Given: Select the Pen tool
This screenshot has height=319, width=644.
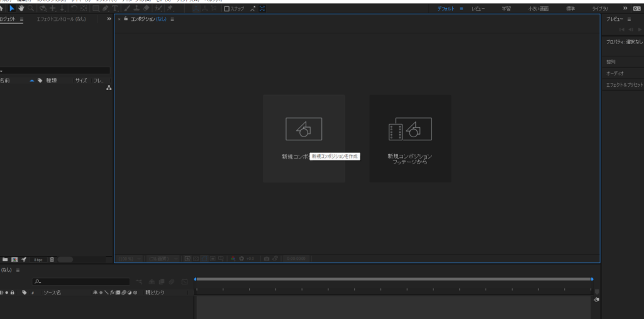Looking at the screenshot, I should pyautogui.click(x=105, y=8).
